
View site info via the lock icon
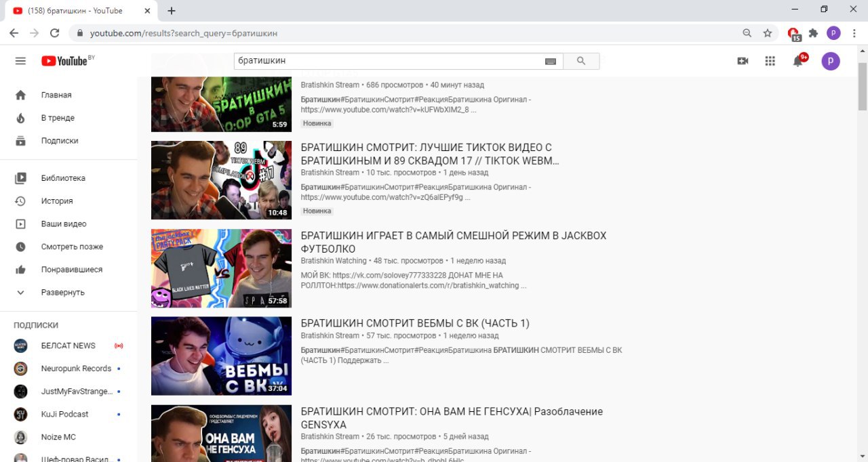(x=80, y=33)
